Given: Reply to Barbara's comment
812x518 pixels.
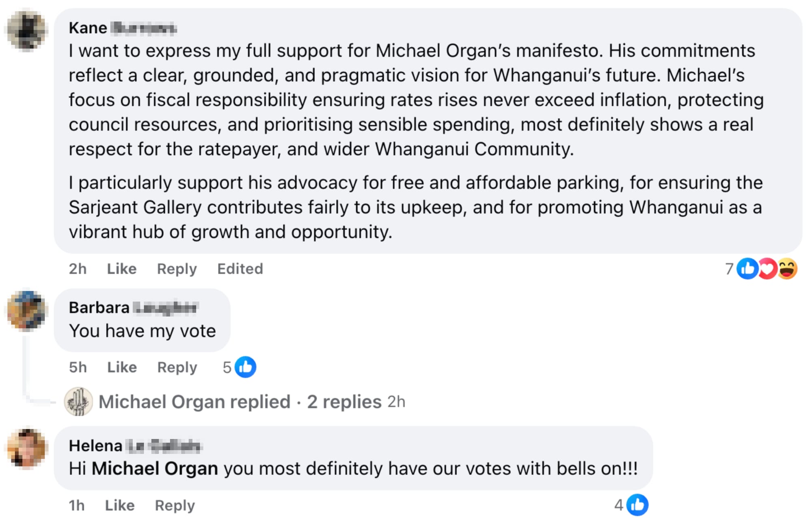Looking at the screenshot, I should point(177,367).
